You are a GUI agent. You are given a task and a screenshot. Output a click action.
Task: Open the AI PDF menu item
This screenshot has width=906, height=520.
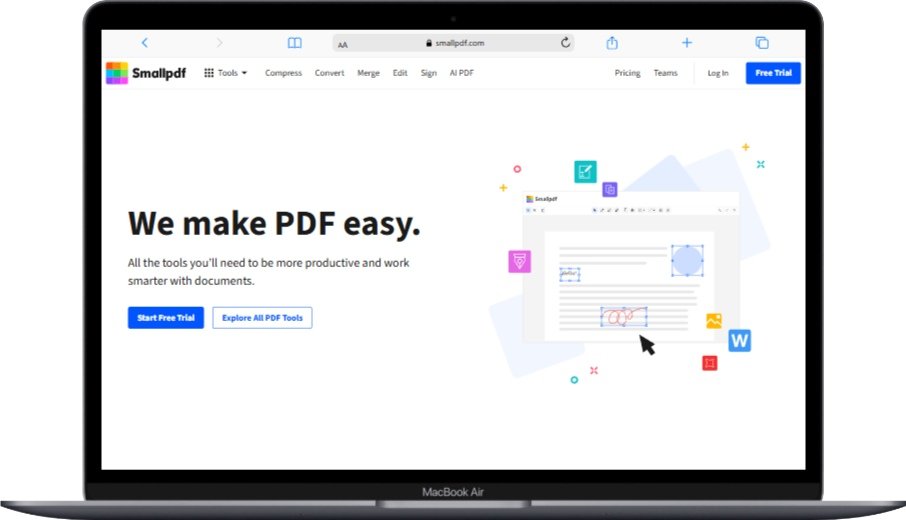(462, 73)
